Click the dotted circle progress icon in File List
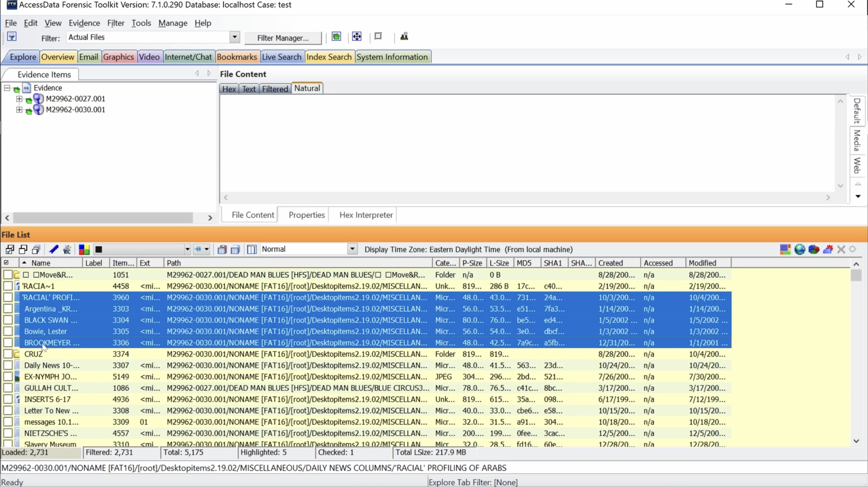 pos(853,249)
